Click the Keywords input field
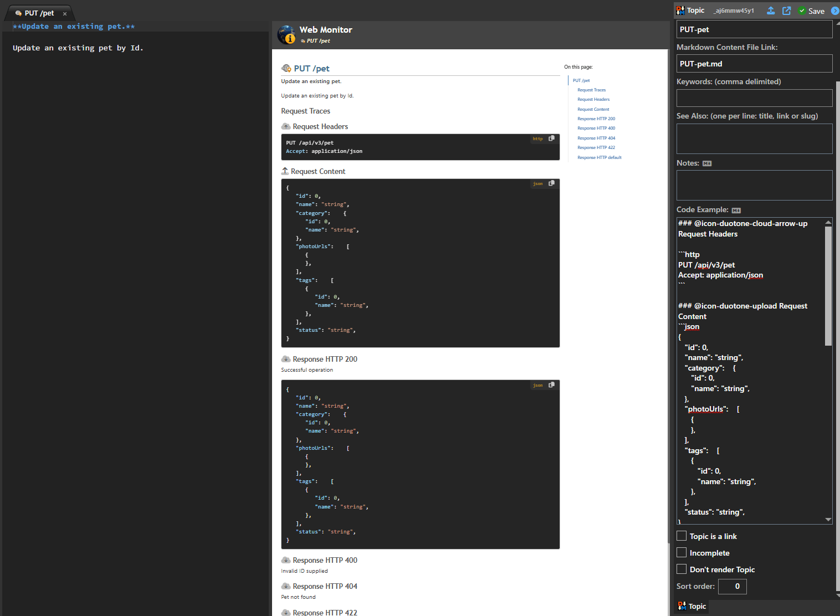Screen dimensions: 840x616 tap(754, 98)
